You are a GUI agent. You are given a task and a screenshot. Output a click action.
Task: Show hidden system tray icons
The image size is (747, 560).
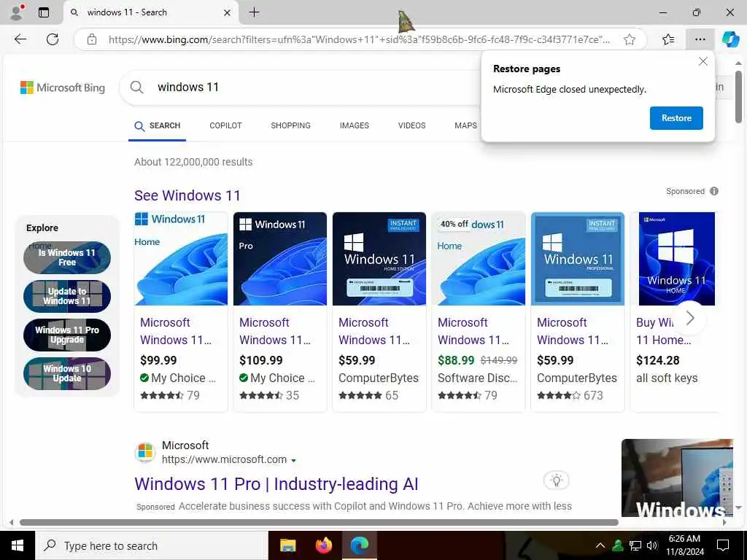[x=600, y=545]
